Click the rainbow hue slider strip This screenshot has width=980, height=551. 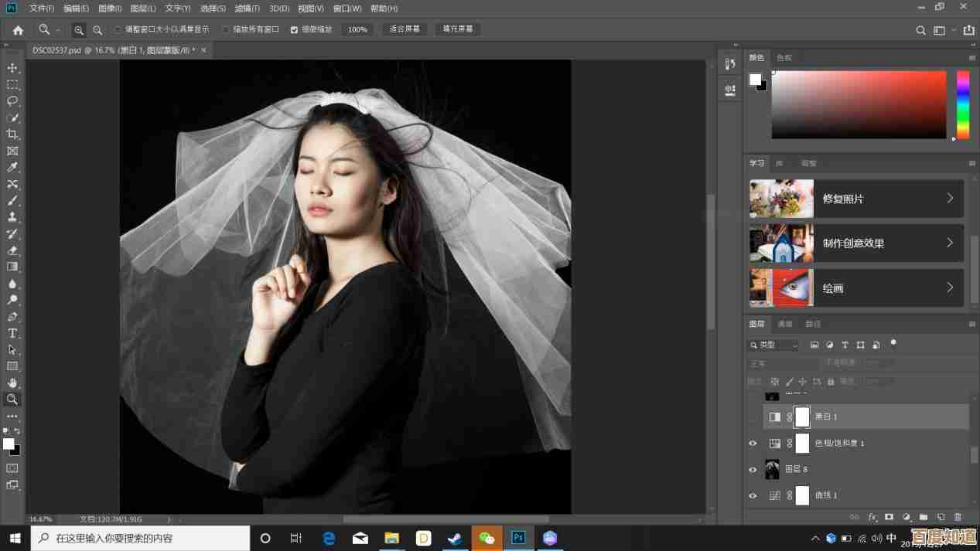tap(962, 104)
